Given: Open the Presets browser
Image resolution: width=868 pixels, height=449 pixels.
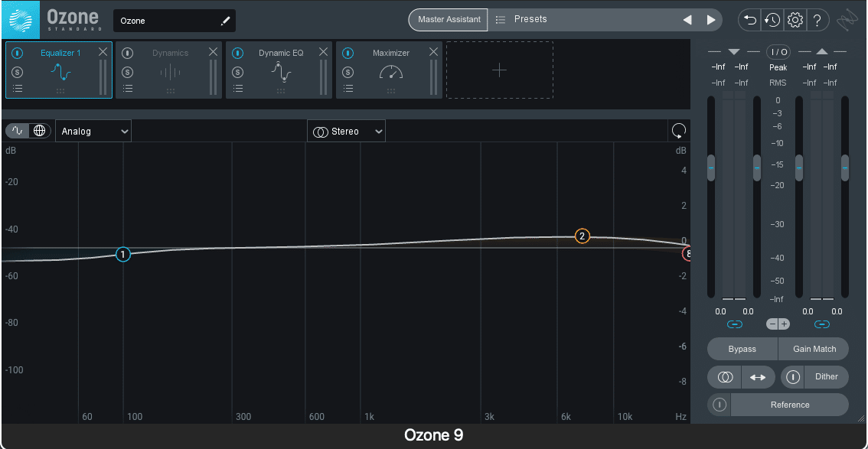Looking at the screenshot, I should point(530,19).
